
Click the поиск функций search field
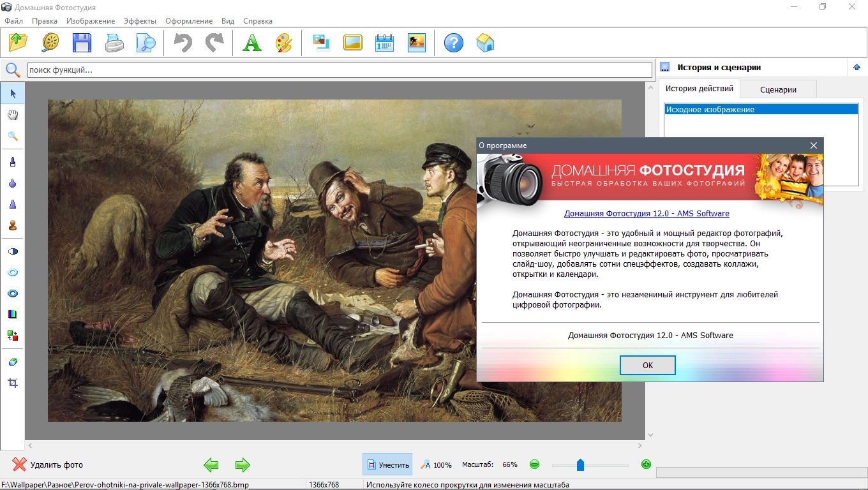point(340,70)
